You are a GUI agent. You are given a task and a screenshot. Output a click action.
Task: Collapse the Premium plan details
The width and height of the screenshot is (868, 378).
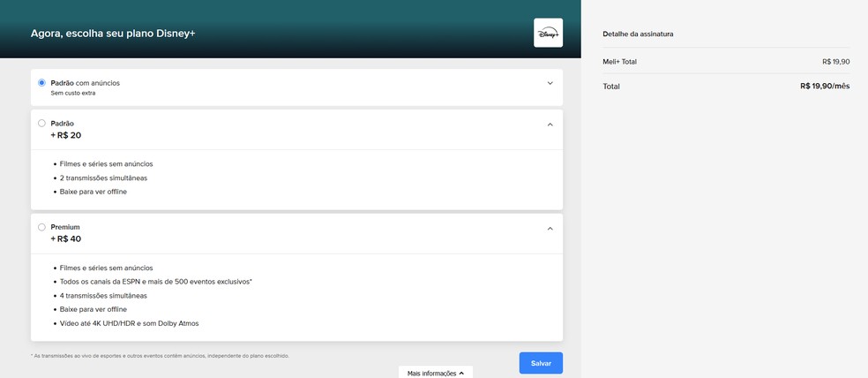point(550,229)
